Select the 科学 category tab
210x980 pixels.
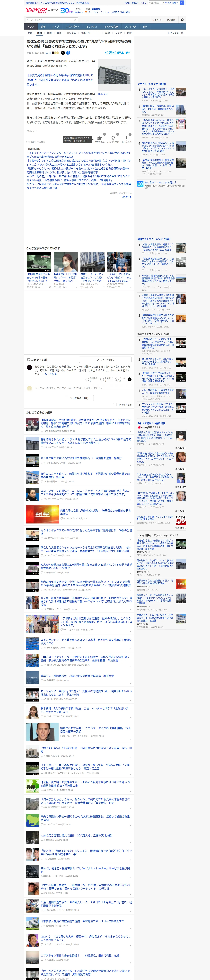point(107,33)
